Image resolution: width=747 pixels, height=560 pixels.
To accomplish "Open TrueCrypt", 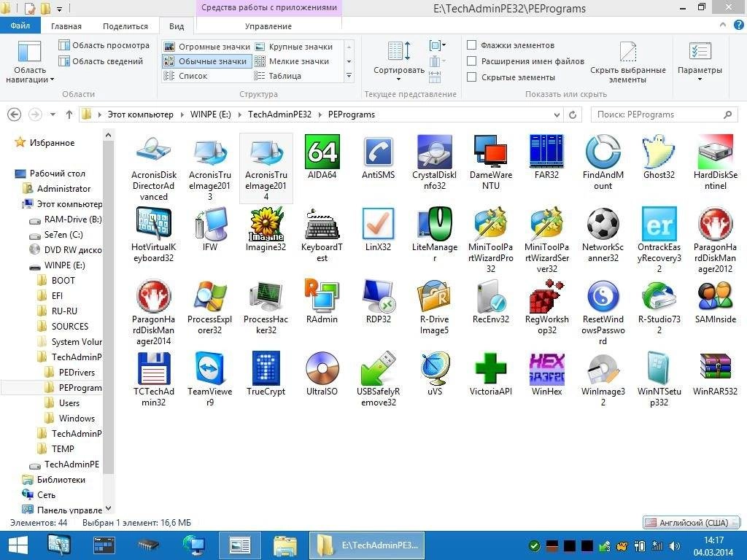I will coord(266,369).
